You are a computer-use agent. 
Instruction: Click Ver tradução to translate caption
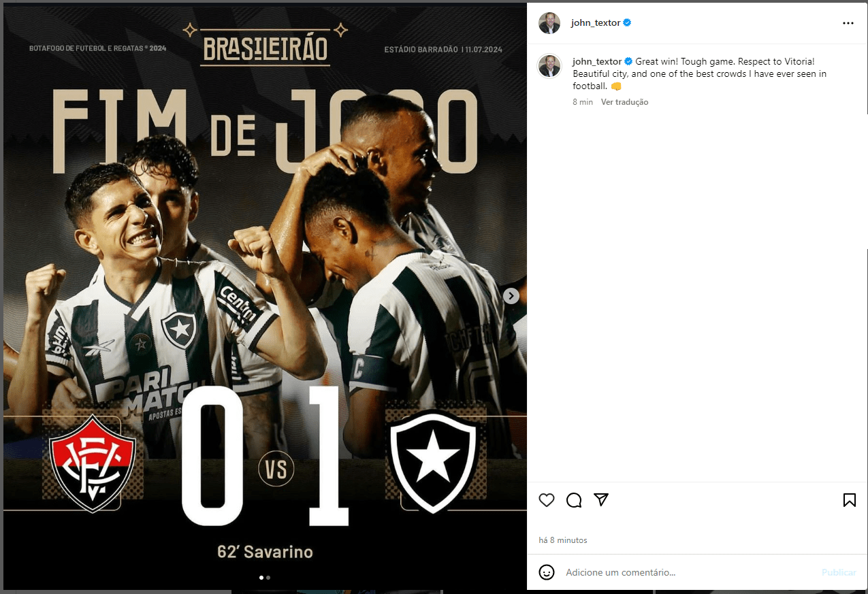(624, 102)
